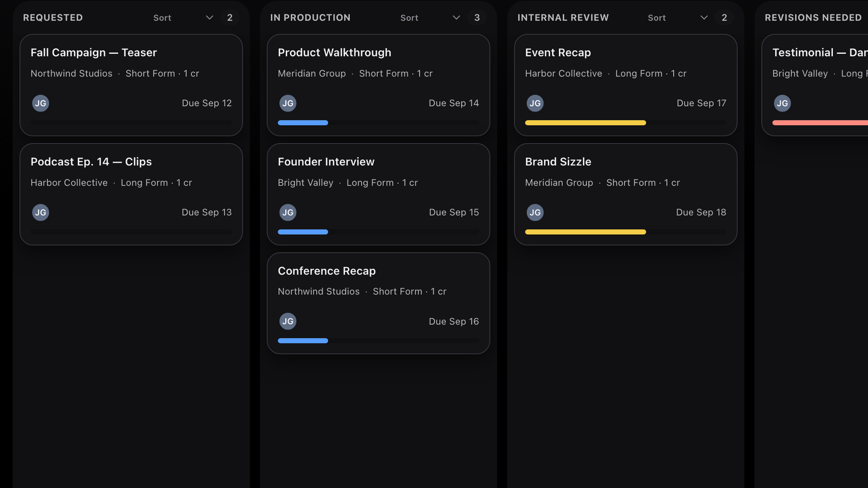Click Meridian Group on Brand Sizzle card
Screen dimensions: 868x488
559,183
